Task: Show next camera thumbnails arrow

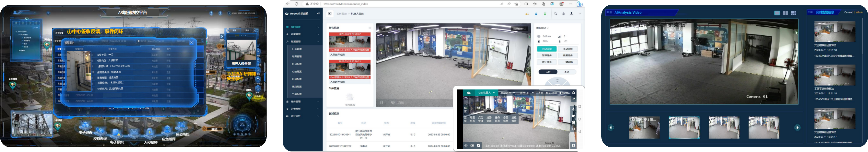Action: pos(797,127)
